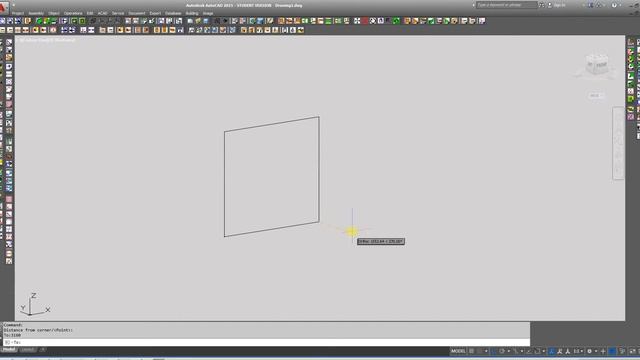Open the Document menu
Image resolution: width=640 pixels, height=360 pixels.
137,13
